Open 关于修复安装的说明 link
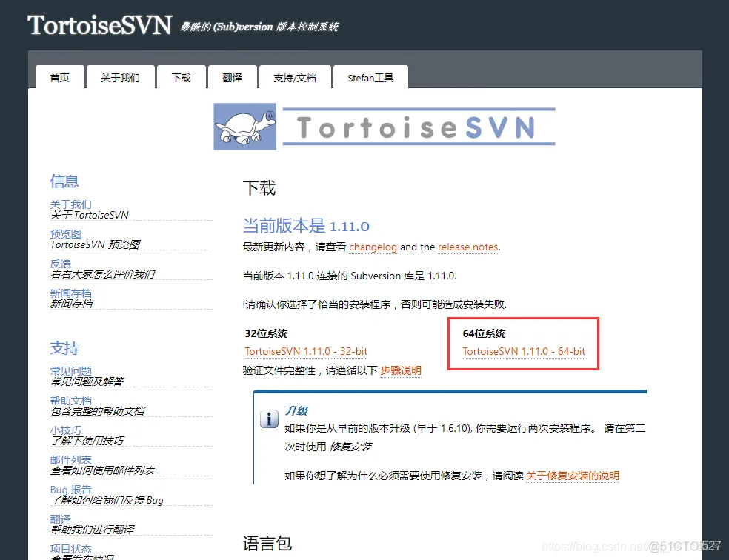This screenshot has width=729, height=560. pos(573,476)
